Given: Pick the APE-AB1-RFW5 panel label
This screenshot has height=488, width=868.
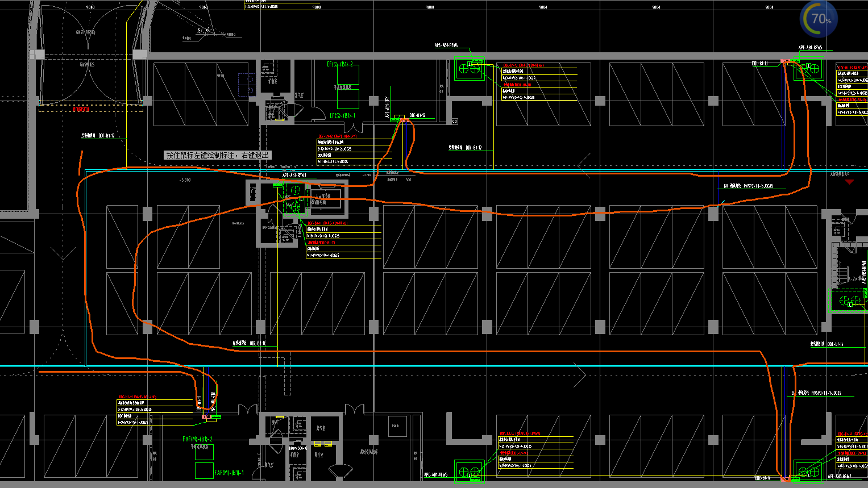Looking at the screenshot, I should click(x=810, y=48).
